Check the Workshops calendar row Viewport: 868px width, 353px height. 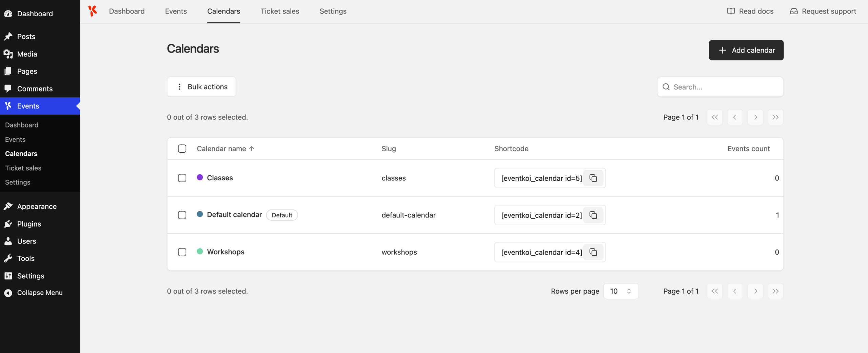click(x=182, y=252)
